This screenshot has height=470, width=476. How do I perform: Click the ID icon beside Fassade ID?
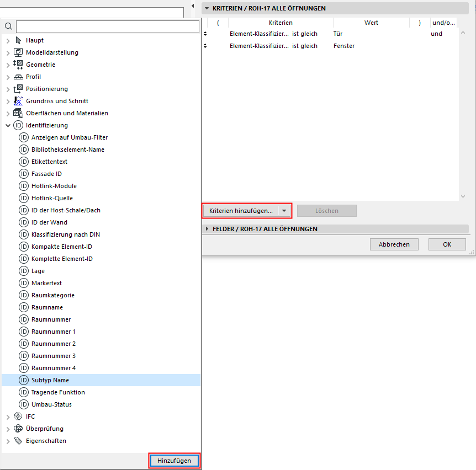point(24,174)
